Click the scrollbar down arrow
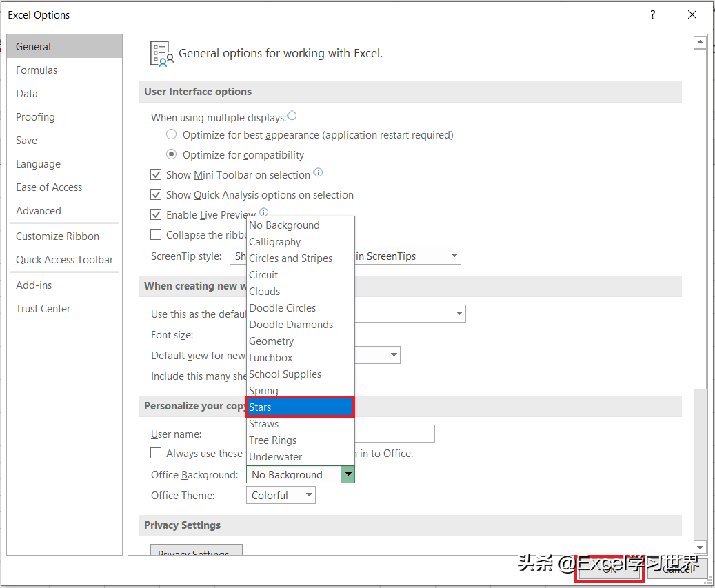The image size is (715, 588). point(700,547)
